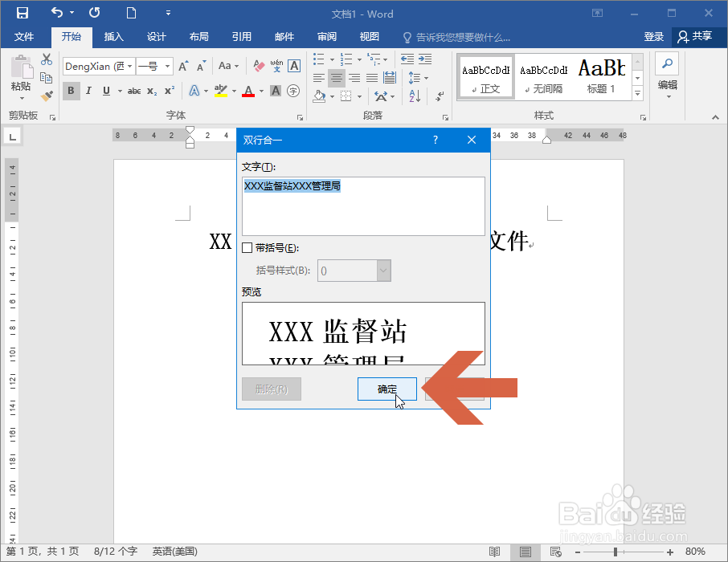This screenshot has height=562, width=728.
Task: Copy selection with the copy icon
Action: (47, 78)
